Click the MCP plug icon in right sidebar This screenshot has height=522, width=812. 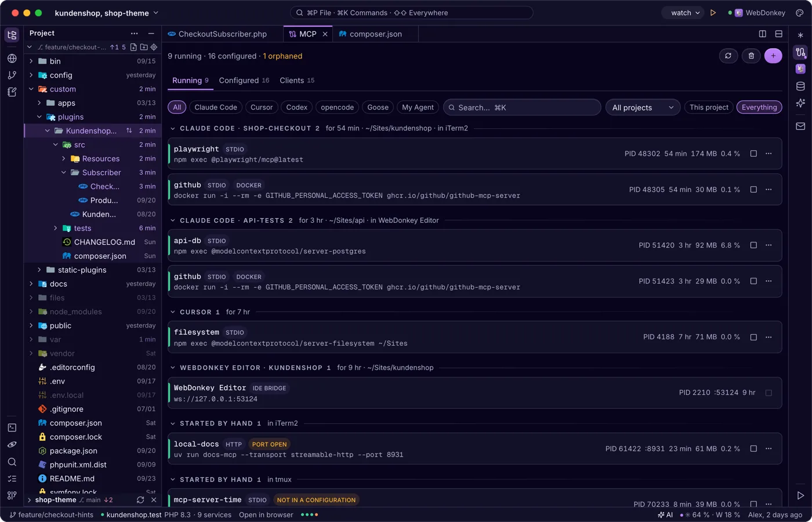tap(800, 52)
